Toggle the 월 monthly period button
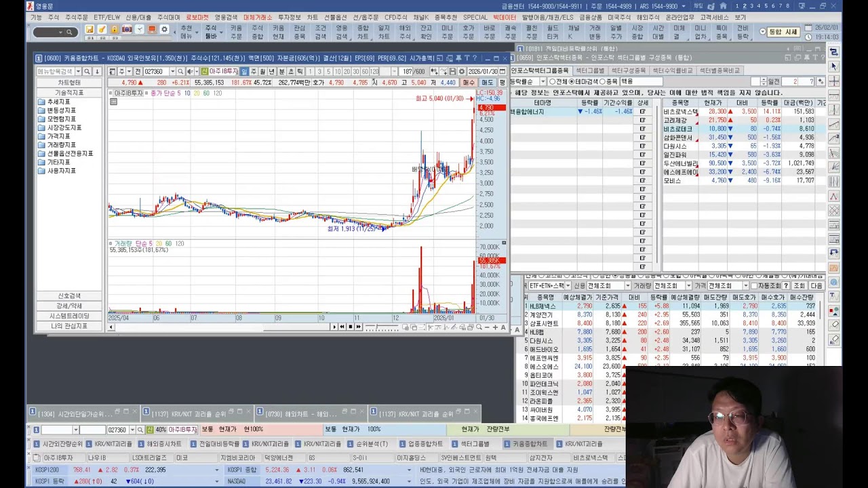The image size is (868, 488). click(x=263, y=71)
